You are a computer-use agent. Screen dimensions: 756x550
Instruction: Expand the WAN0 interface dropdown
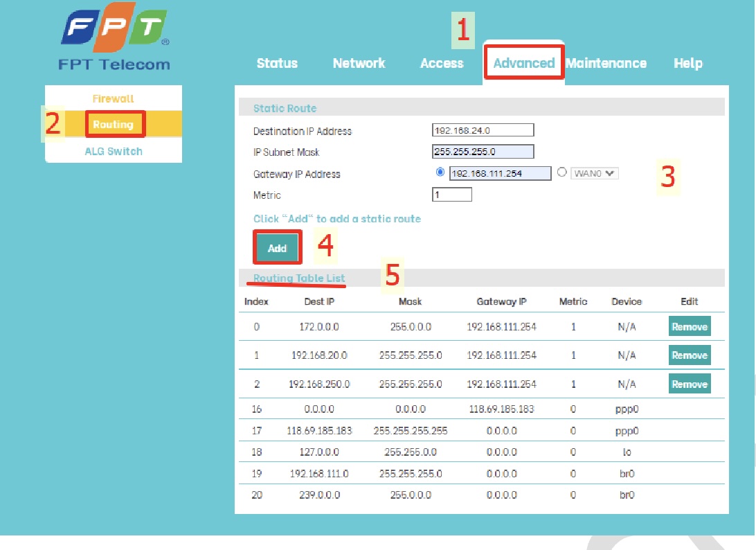[x=594, y=173]
